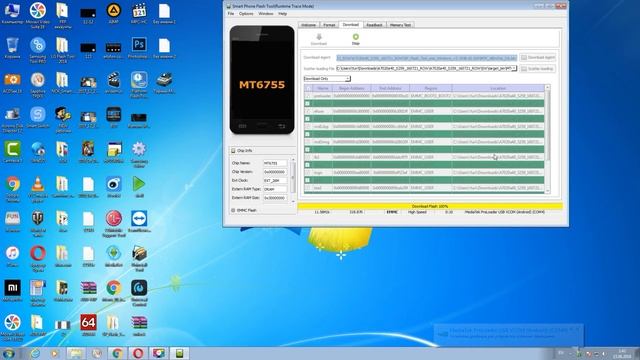Open Internet Explorer from the taskbar

[35, 353]
